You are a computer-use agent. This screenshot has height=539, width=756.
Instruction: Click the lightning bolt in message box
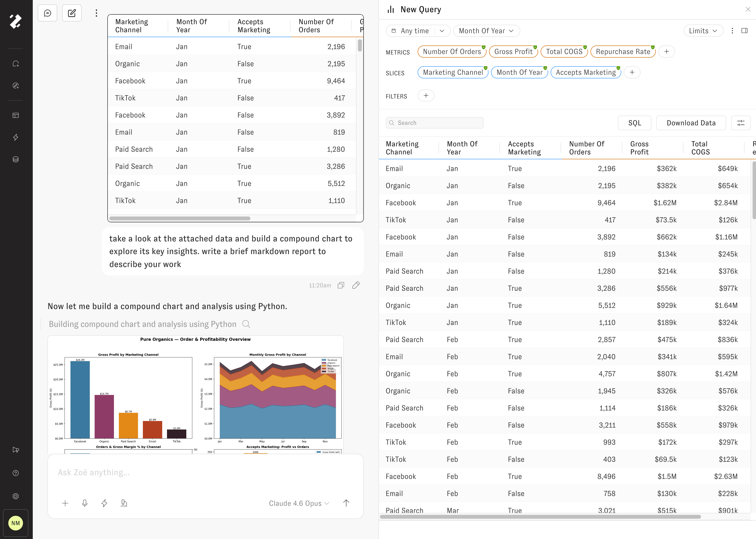(104, 503)
